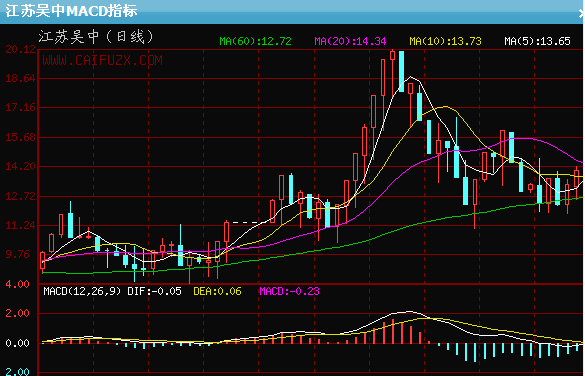Click the MACD:-0.23 magenta value
585x376 pixels.
pyautogui.click(x=290, y=291)
